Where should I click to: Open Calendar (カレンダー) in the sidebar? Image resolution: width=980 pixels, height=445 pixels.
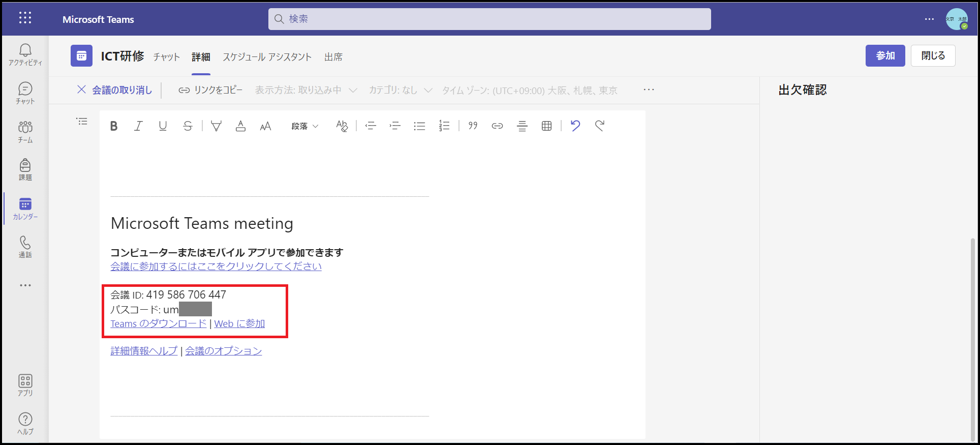coord(25,209)
